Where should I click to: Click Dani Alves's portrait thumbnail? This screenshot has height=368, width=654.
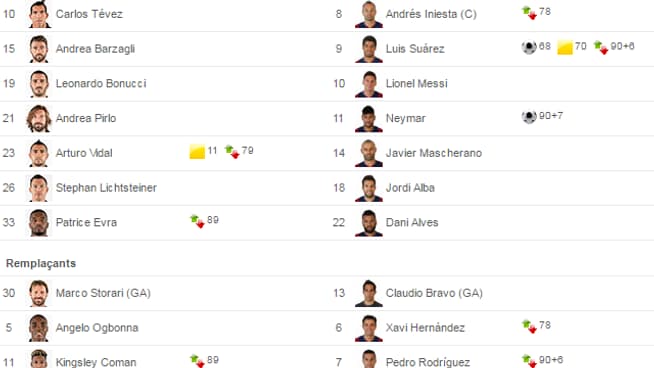pyautogui.click(x=369, y=223)
